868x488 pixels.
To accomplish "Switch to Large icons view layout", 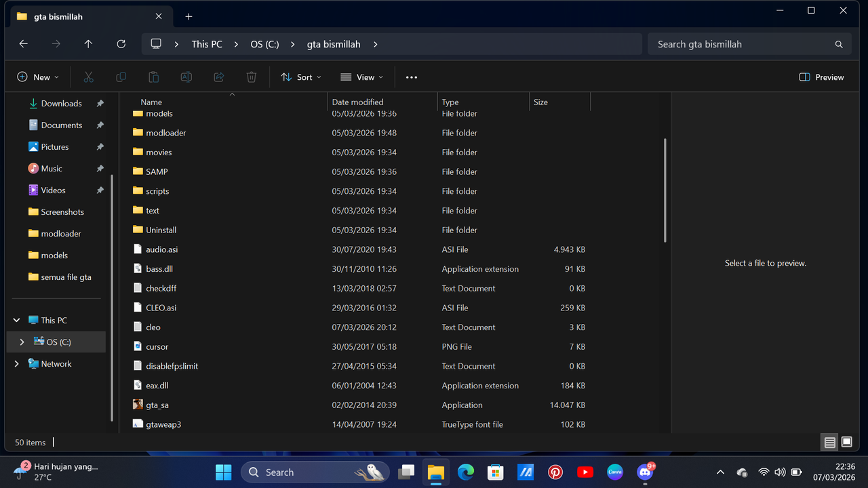I will (x=846, y=443).
